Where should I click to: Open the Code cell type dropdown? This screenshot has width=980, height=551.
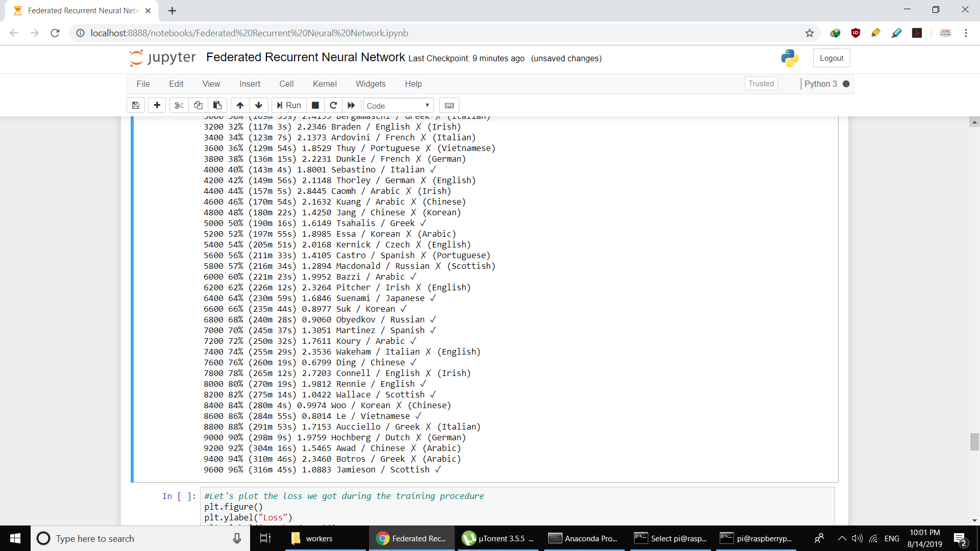[398, 106]
